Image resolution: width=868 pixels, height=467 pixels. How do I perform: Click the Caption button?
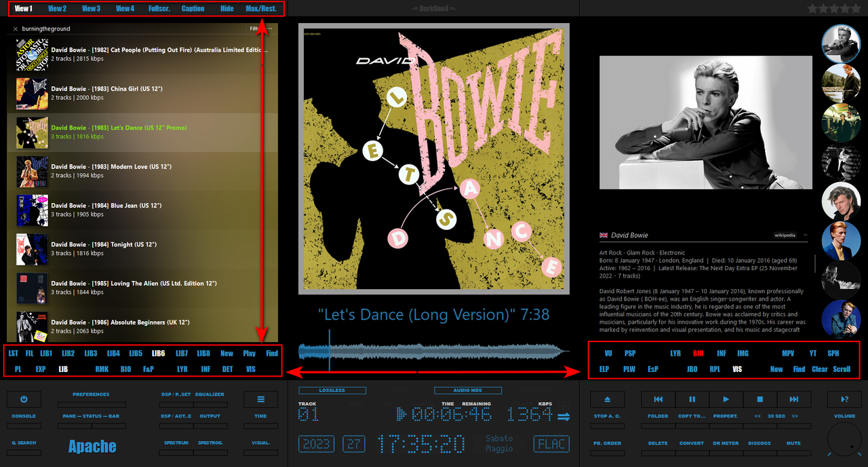pyautogui.click(x=193, y=9)
